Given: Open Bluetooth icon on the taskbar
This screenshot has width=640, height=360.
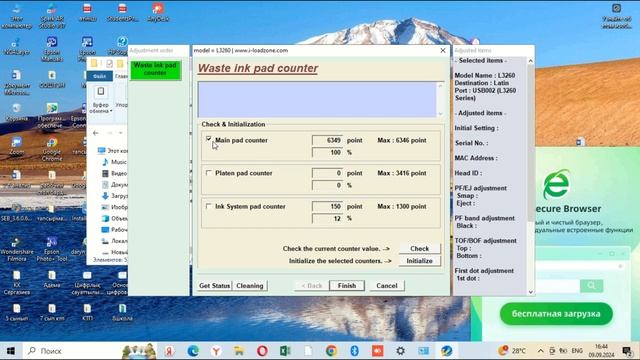Looking at the screenshot, I should [354, 351].
